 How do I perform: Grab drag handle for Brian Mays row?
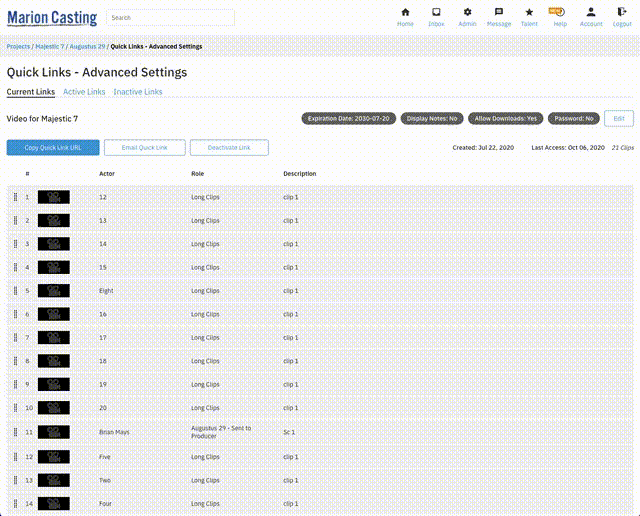coord(16,432)
